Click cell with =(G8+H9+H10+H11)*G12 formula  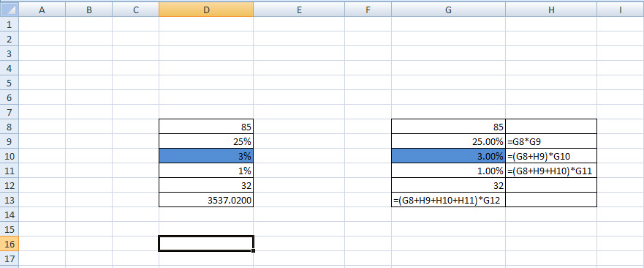click(x=449, y=200)
